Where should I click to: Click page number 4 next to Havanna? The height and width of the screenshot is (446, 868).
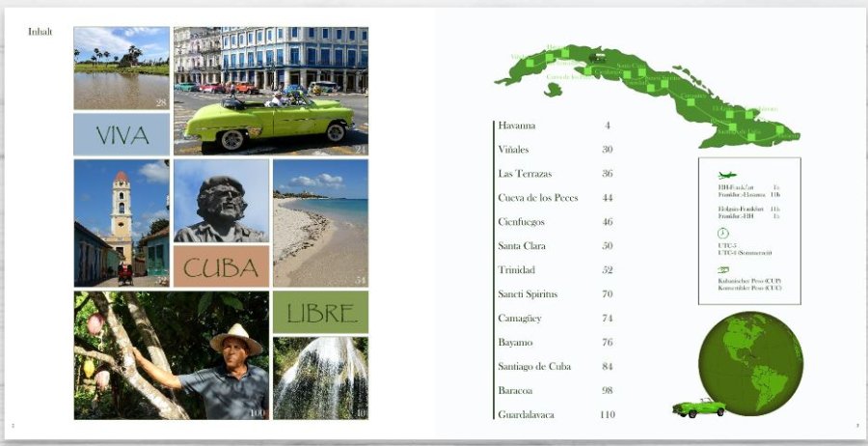pos(608,125)
